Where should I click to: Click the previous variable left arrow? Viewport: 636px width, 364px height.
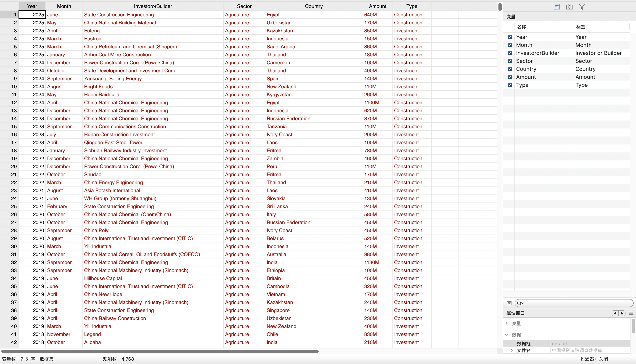coord(615,313)
